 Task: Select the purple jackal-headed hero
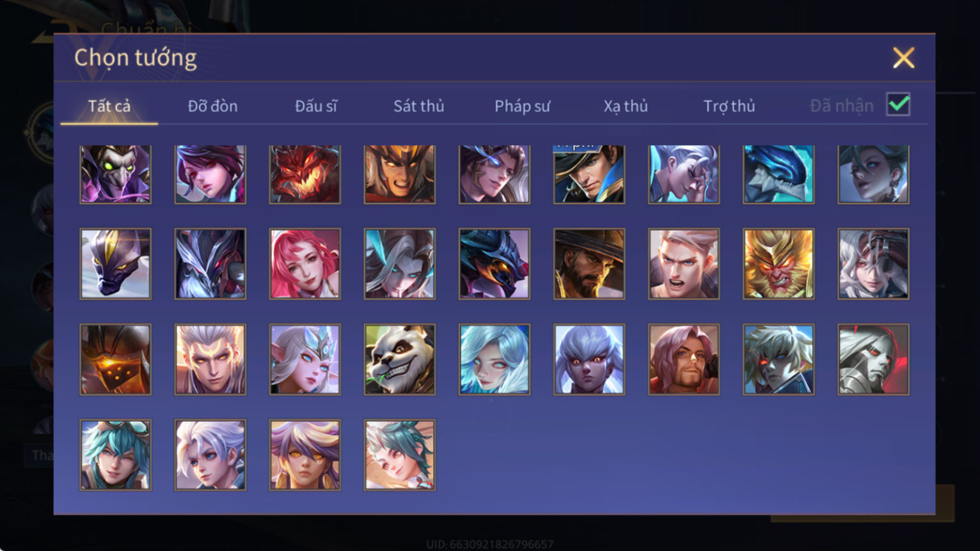tap(116, 264)
